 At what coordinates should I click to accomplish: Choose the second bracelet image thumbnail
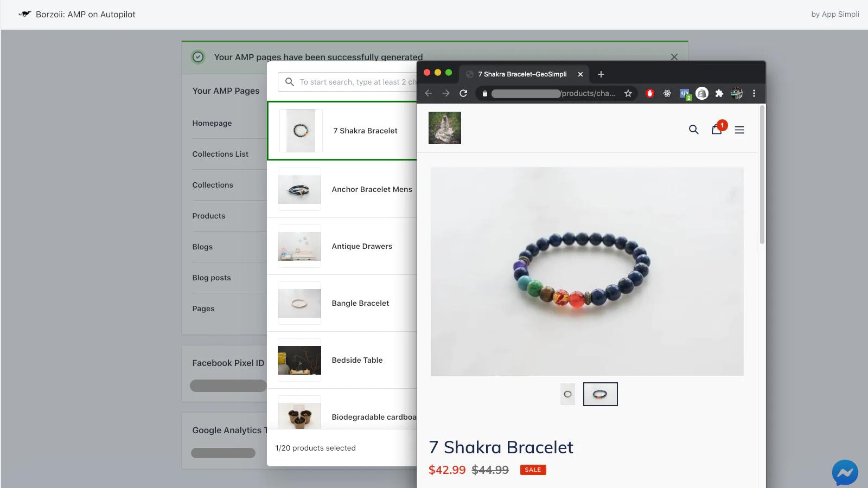point(600,394)
